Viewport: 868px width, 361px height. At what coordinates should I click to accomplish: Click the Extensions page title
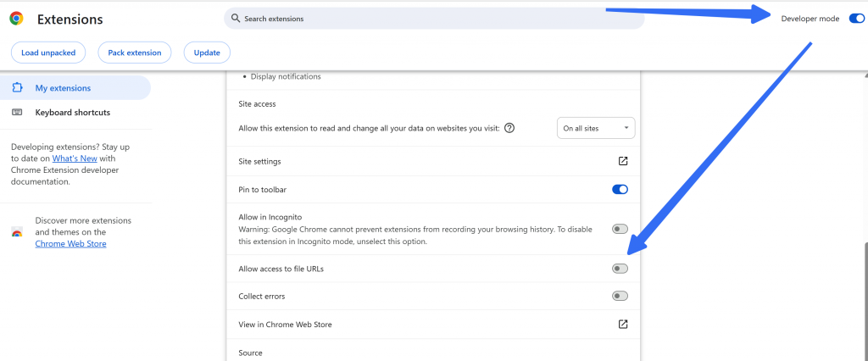(x=70, y=19)
